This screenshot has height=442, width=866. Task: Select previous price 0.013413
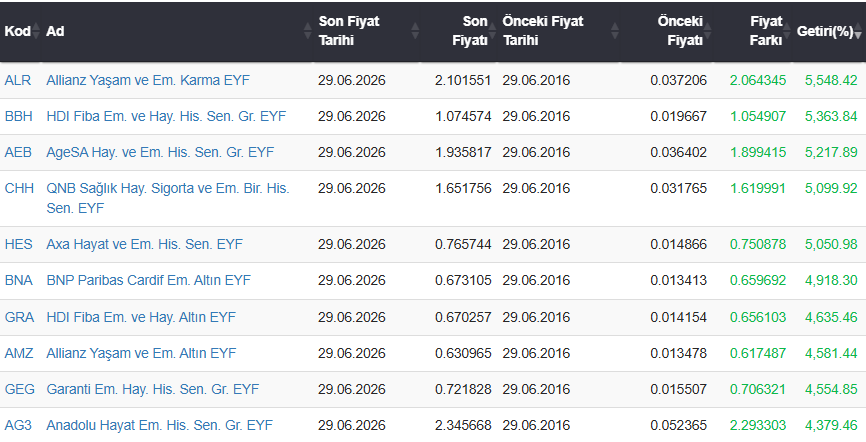coord(678,280)
